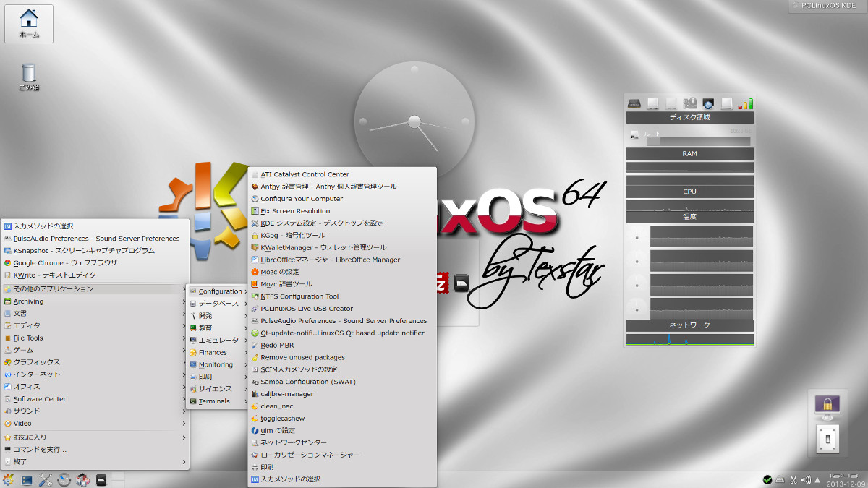868x488 pixels.
Task: Expand the グラフィックス submenu
Action: point(95,362)
